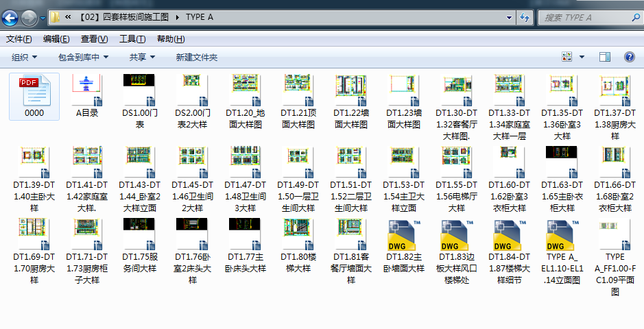Select the A目录 drawing file
This screenshot has width=644, height=329.
[x=87, y=97]
